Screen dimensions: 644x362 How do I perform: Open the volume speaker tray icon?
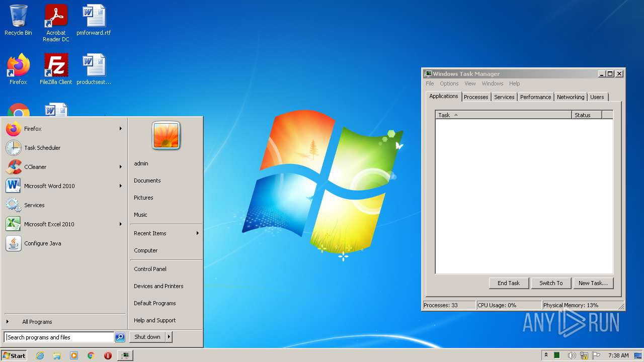tap(572, 355)
